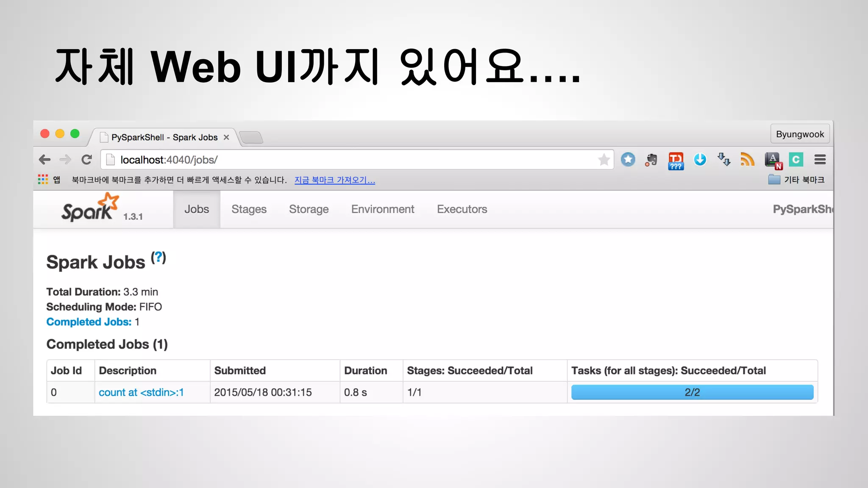The height and width of the screenshot is (488, 868).
Task: Close the PySparkShell tab
Action: (x=226, y=137)
